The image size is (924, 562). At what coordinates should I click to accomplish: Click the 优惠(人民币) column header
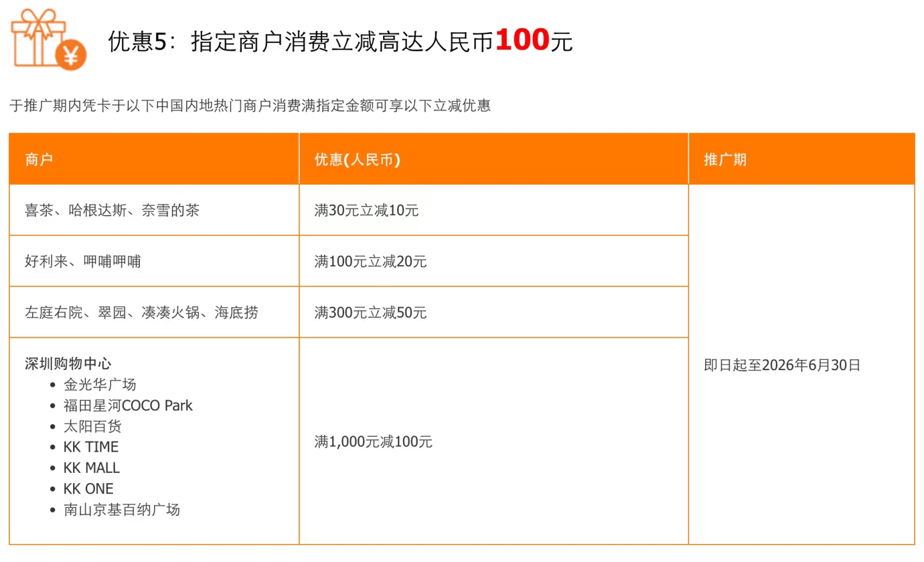pos(357,160)
